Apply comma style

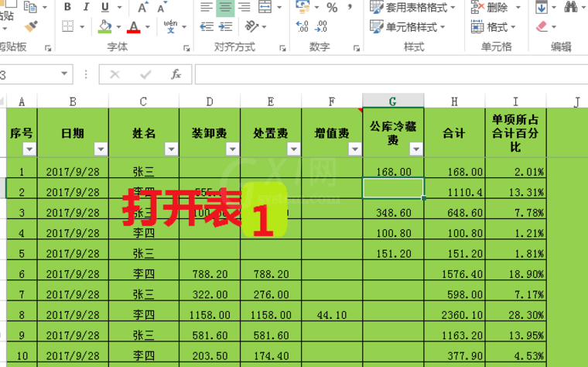pos(350,7)
